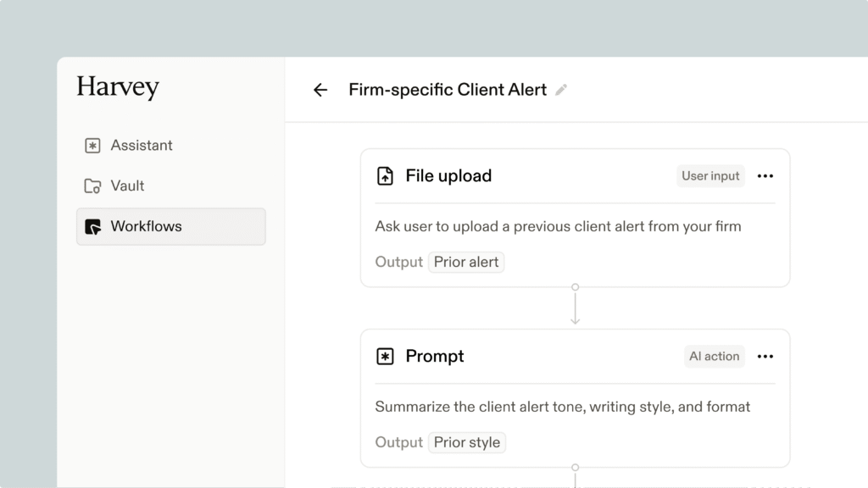Select the Workflows menu item
This screenshot has height=488, width=868.
(171, 226)
